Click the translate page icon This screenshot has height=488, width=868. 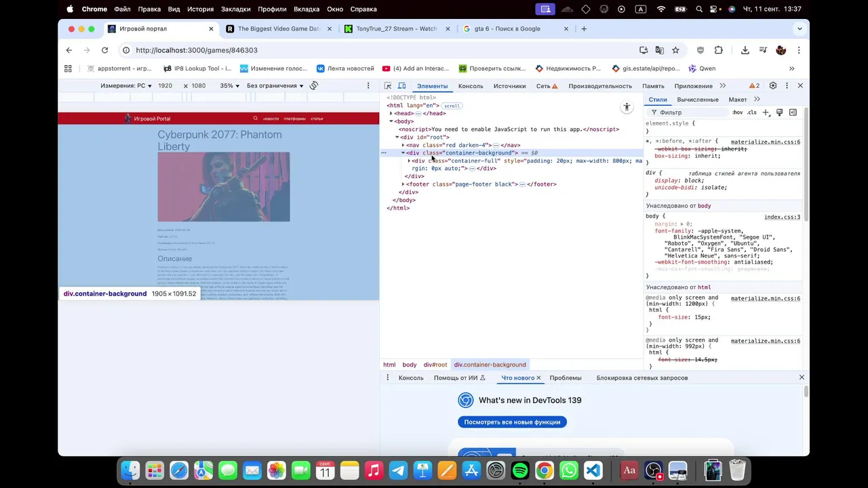coord(660,50)
